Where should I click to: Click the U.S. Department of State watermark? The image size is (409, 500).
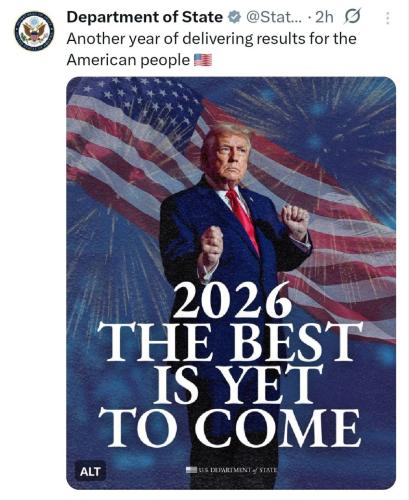[237, 470]
